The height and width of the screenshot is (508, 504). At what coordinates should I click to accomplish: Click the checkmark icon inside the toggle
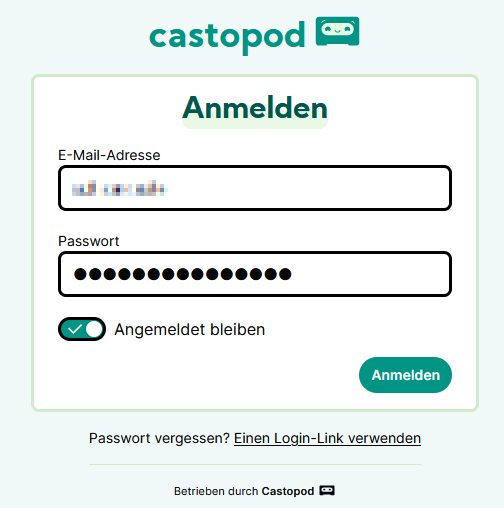pos(75,329)
